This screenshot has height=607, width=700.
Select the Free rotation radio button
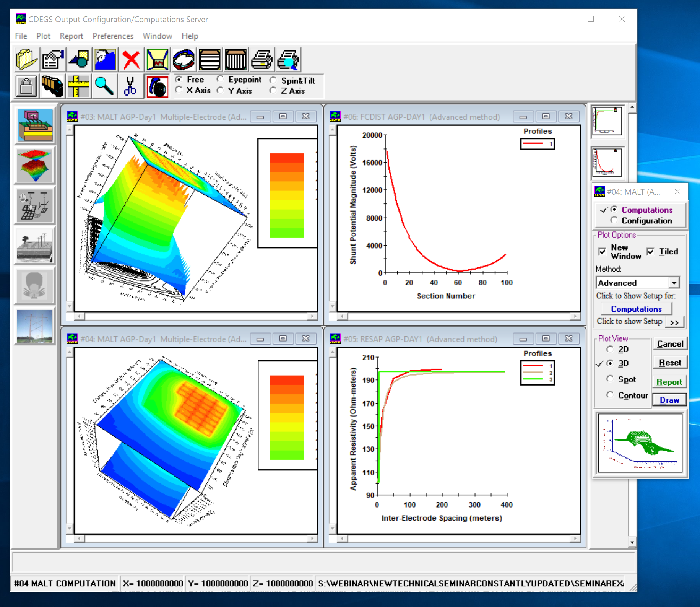[179, 80]
